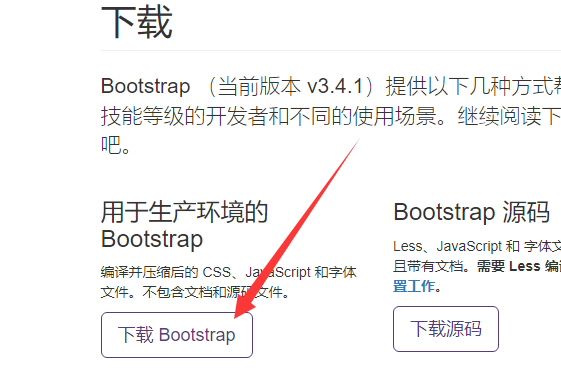Click the v3.4.1 version text
The width and height of the screenshot is (561, 379).
[x=335, y=86]
